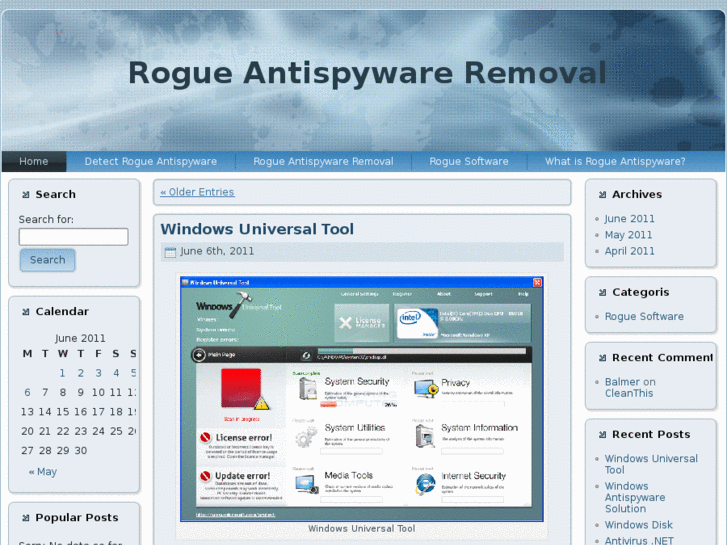Screen dimensions: 727x545
Task: Focus the Search for input field
Action: tap(73, 237)
